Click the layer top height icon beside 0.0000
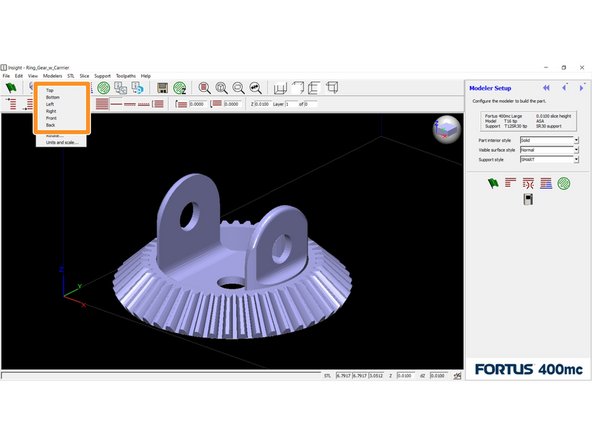The image size is (592, 444). click(182, 104)
